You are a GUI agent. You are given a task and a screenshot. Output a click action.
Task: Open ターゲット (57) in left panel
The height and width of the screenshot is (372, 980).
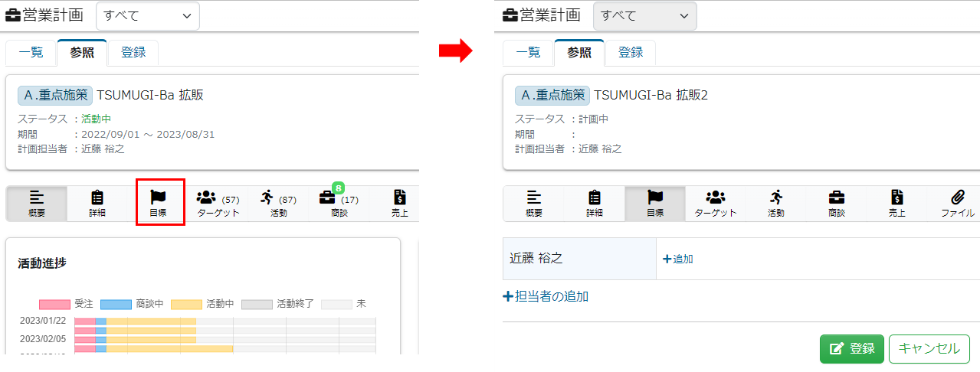click(218, 204)
